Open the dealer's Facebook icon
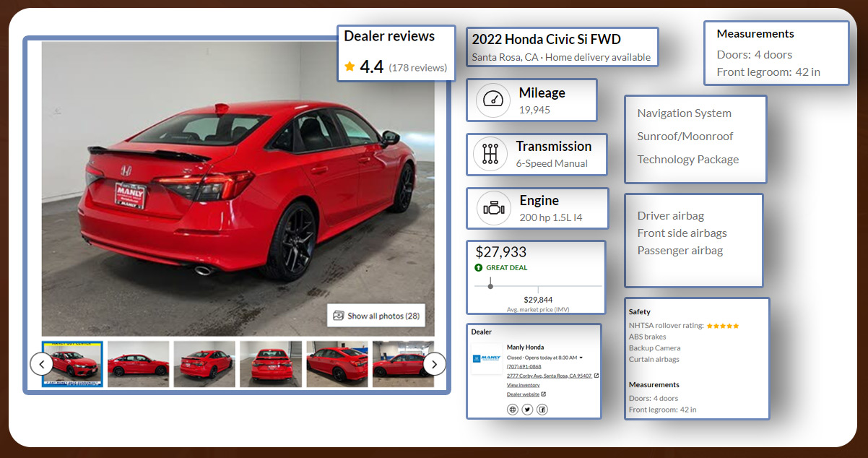The width and height of the screenshot is (868, 458). tap(542, 410)
